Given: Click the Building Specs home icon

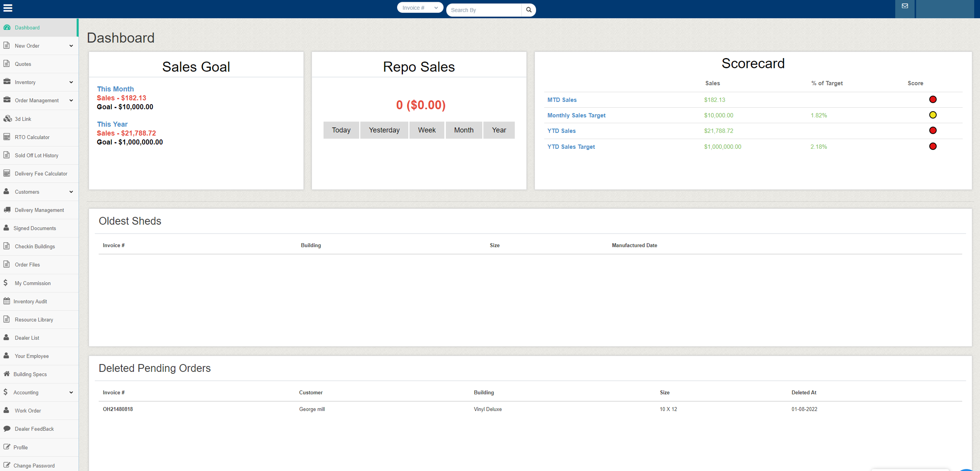Looking at the screenshot, I should (7, 374).
